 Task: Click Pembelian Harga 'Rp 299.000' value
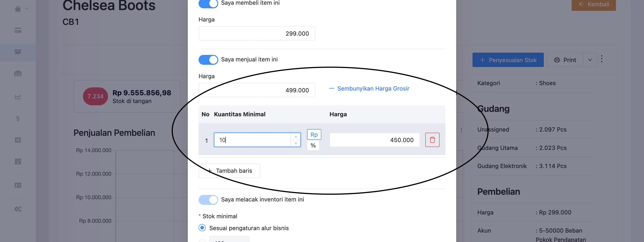(x=555, y=212)
